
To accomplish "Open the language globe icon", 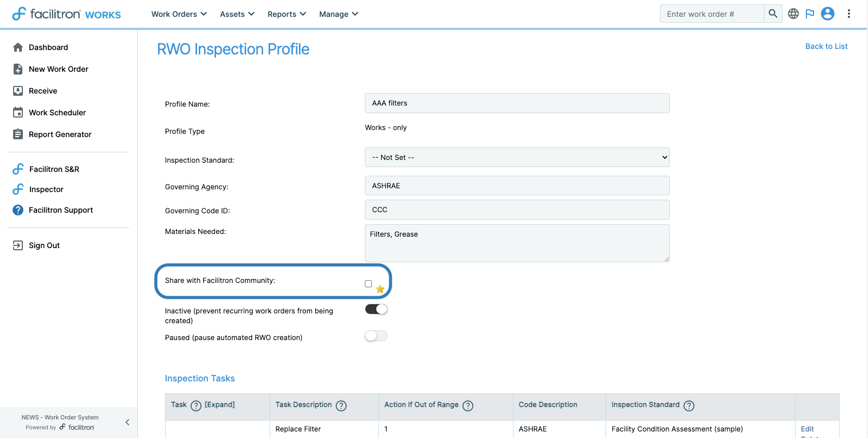I will pyautogui.click(x=793, y=14).
